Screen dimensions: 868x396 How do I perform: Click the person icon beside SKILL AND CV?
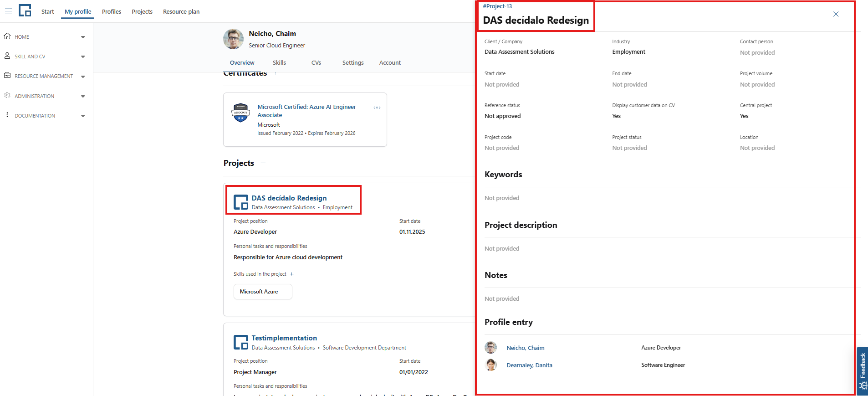coord(7,56)
